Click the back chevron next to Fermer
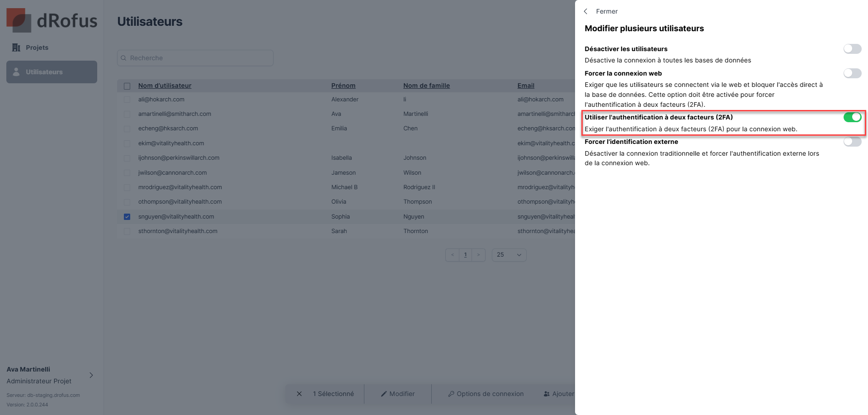The width and height of the screenshot is (868, 415). click(x=586, y=11)
